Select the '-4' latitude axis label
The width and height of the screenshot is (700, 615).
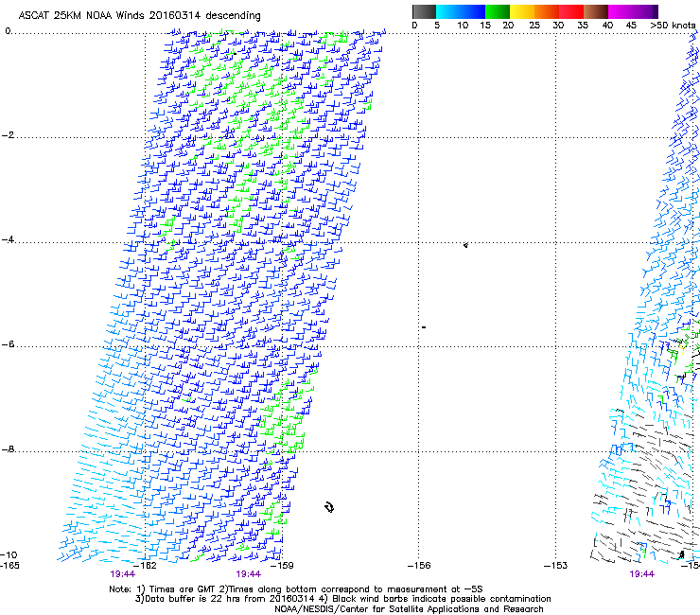[8, 239]
